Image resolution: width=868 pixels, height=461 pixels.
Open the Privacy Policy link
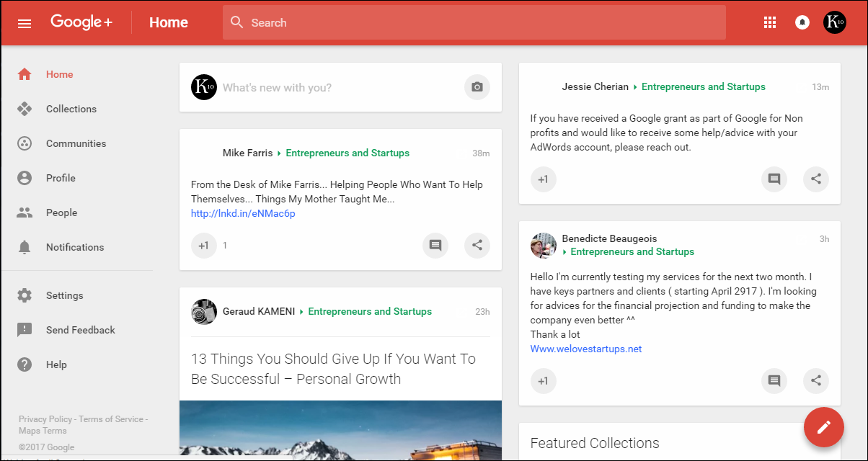(45, 419)
